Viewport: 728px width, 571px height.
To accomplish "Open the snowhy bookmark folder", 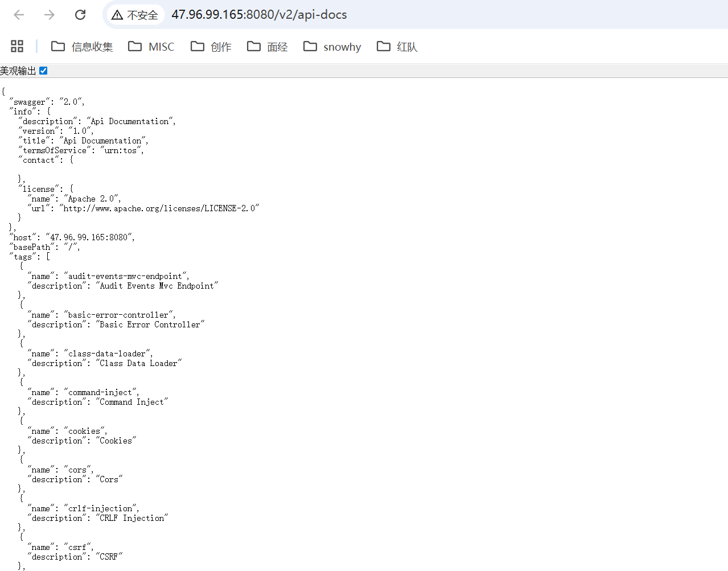I will point(332,47).
